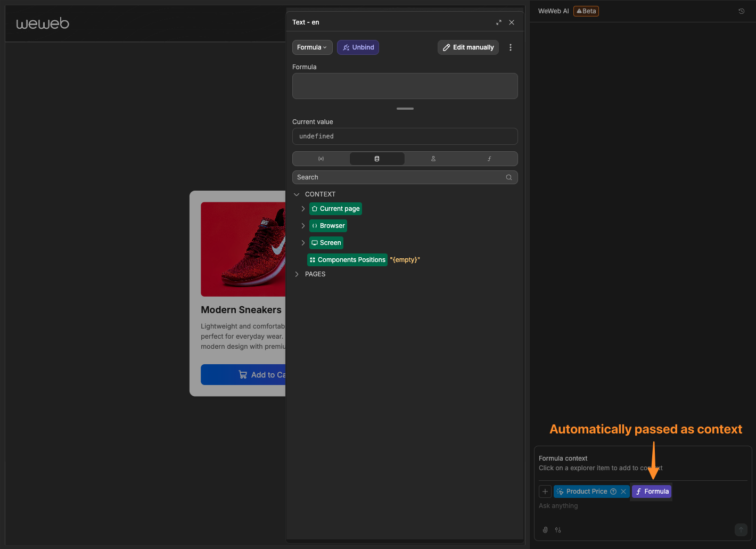Image resolution: width=756 pixels, height=549 pixels.
Task: Expand the Text binding panel to fullscreen
Action: point(499,22)
